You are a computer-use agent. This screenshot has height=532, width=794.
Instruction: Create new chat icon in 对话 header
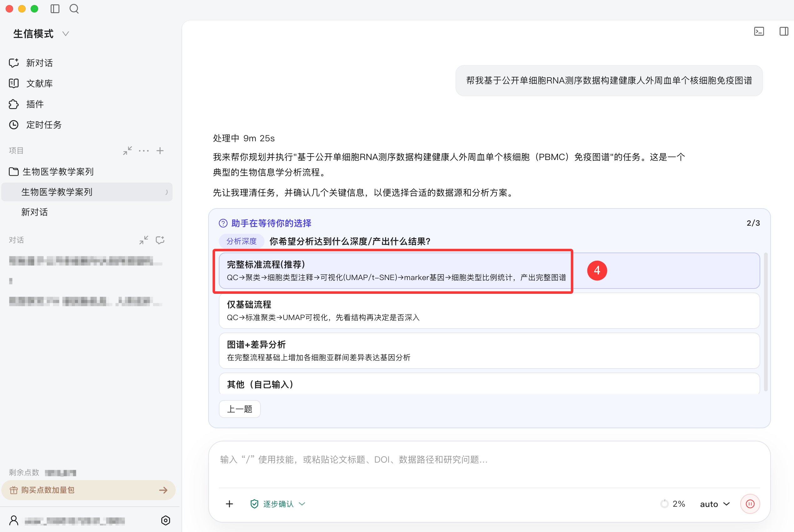tap(160, 240)
